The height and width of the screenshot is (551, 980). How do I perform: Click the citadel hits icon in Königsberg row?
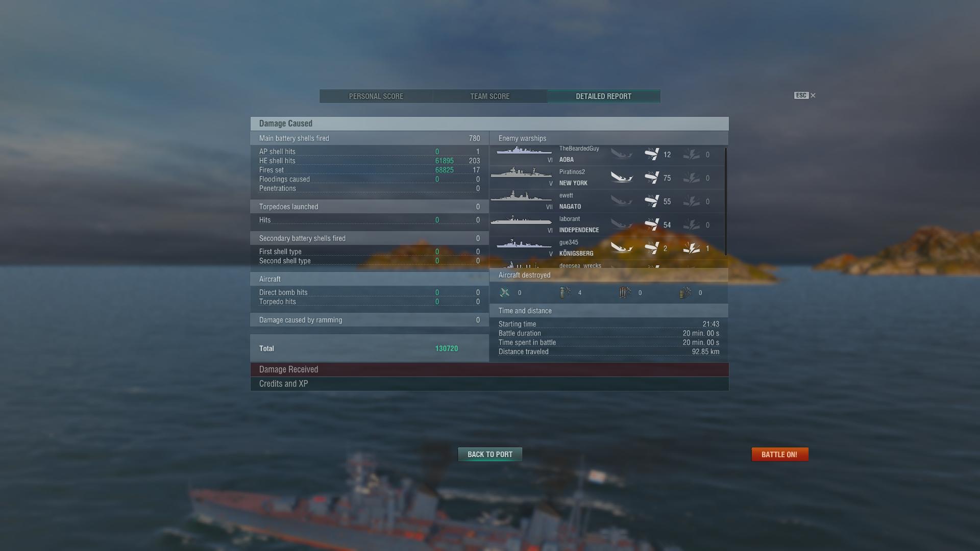(x=692, y=248)
